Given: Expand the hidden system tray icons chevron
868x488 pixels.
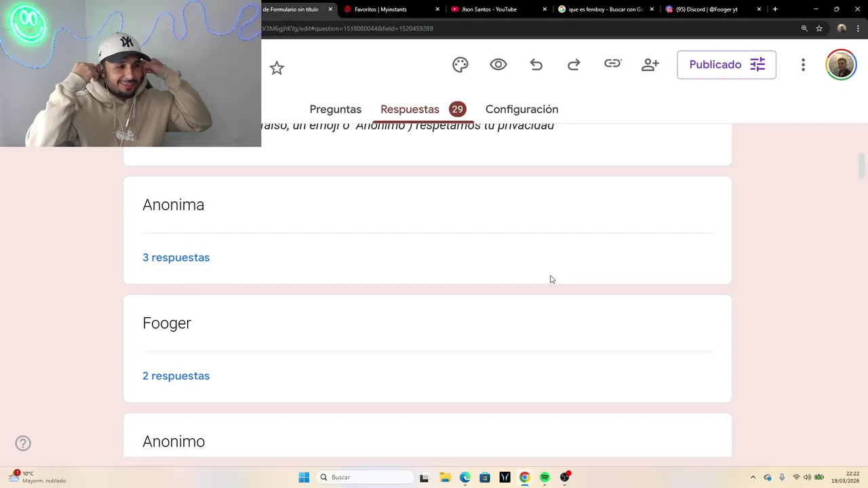Looking at the screenshot, I should 753,477.
